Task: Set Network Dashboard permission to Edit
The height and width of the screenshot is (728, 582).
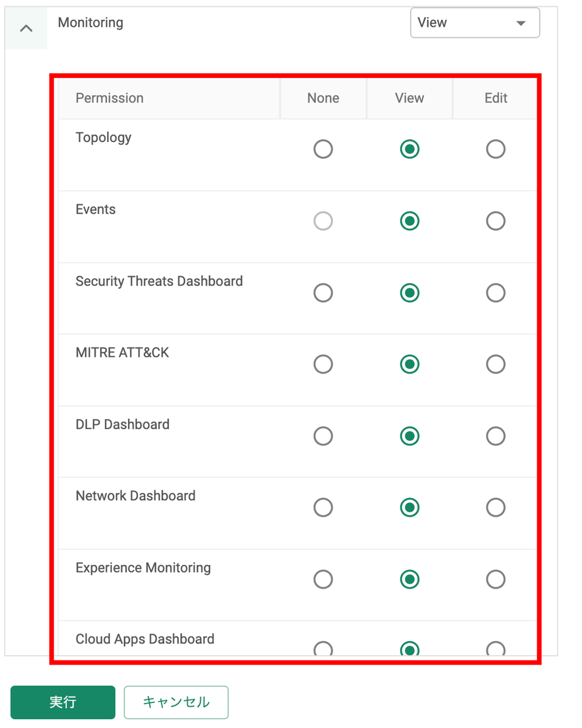Action: pyautogui.click(x=495, y=507)
